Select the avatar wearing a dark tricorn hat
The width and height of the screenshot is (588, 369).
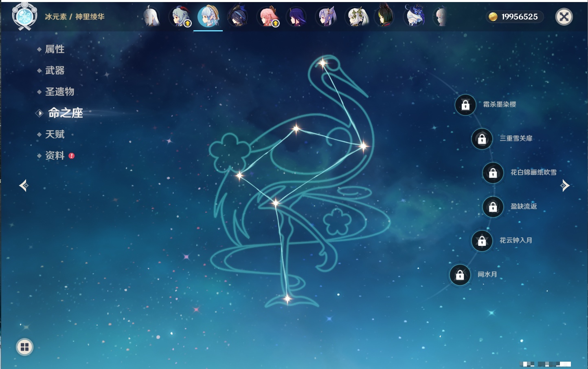(x=237, y=17)
